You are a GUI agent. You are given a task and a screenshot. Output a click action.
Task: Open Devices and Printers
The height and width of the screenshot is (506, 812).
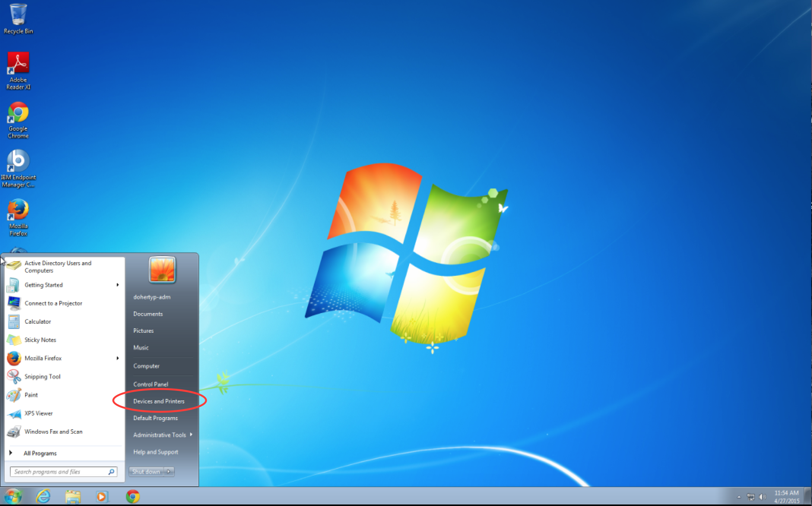tap(159, 401)
